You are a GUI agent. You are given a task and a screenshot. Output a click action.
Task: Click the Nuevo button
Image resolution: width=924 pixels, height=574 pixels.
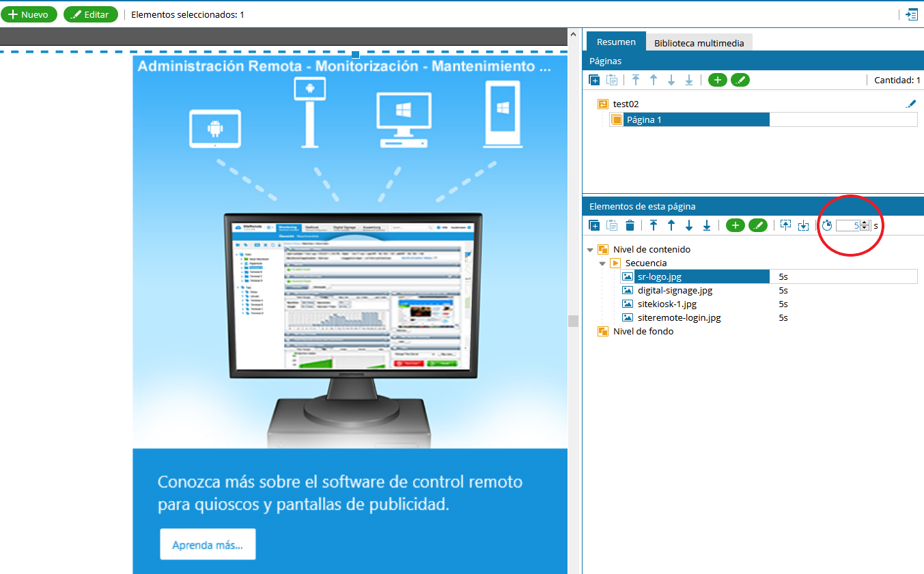click(29, 14)
